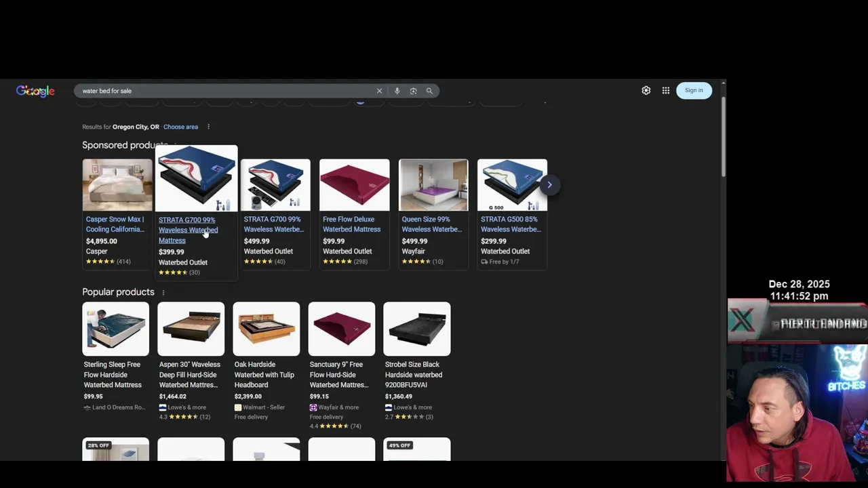
Task: Click the STRATA G700 $399.99 product image
Action: pyautogui.click(x=197, y=178)
